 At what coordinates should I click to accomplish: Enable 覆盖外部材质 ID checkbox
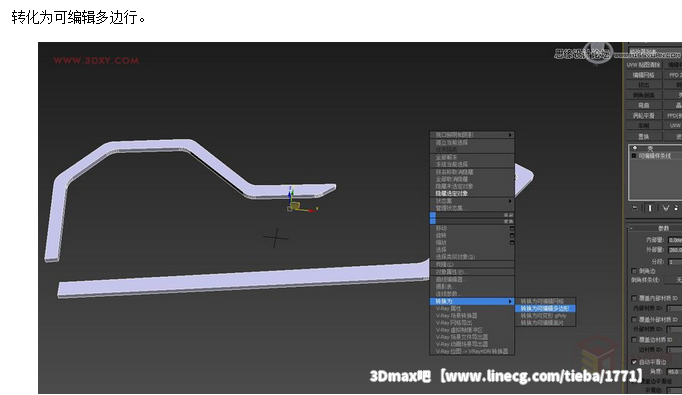click(634, 319)
